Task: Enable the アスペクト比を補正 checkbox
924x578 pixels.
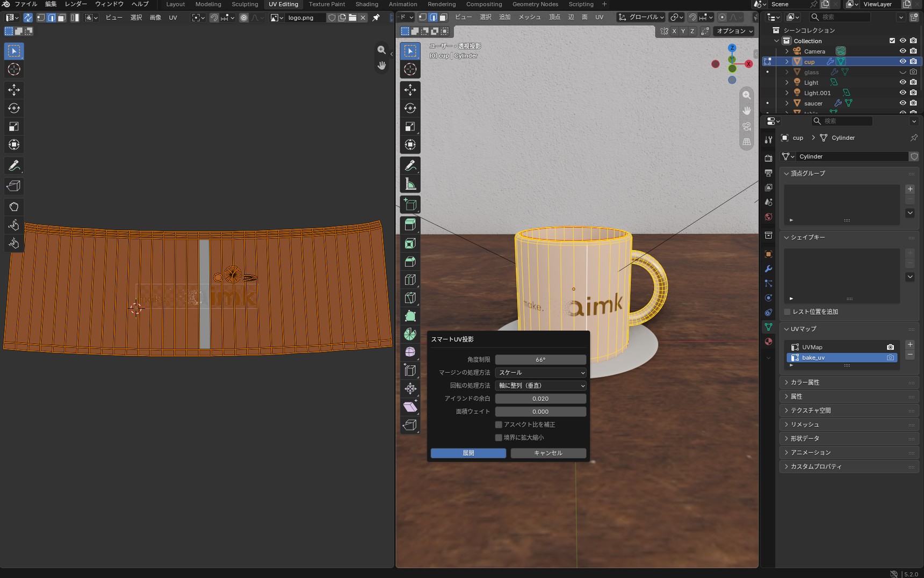Action: pyautogui.click(x=499, y=424)
